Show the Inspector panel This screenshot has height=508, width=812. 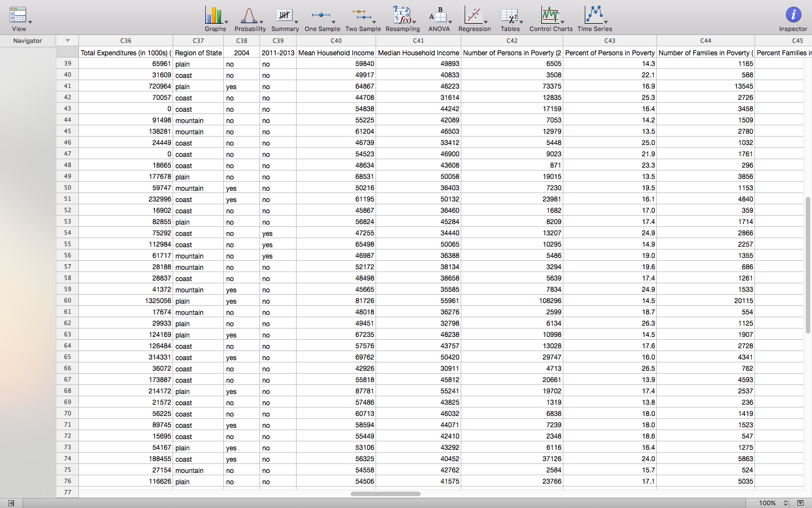pyautogui.click(x=793, y=19)
